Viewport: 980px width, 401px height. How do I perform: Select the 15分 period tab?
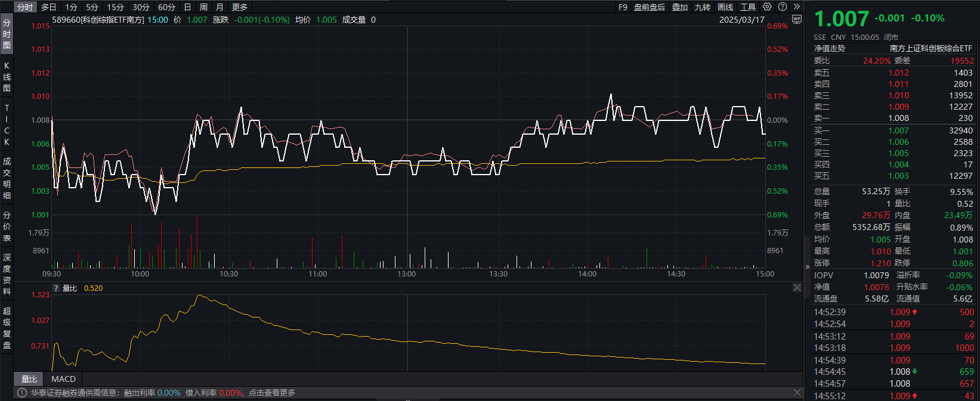click(115, 7)
